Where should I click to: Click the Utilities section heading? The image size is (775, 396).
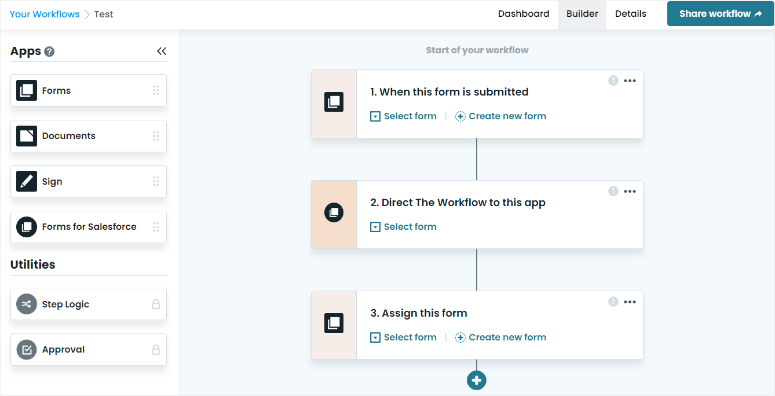(33, 264)
